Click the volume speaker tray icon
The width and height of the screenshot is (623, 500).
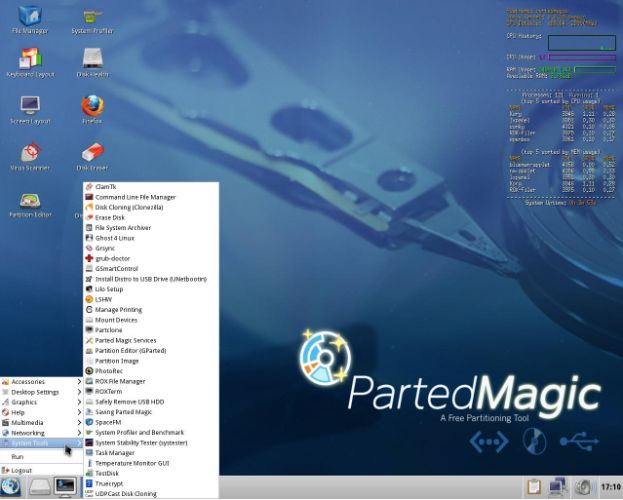(x=584, y=487)
